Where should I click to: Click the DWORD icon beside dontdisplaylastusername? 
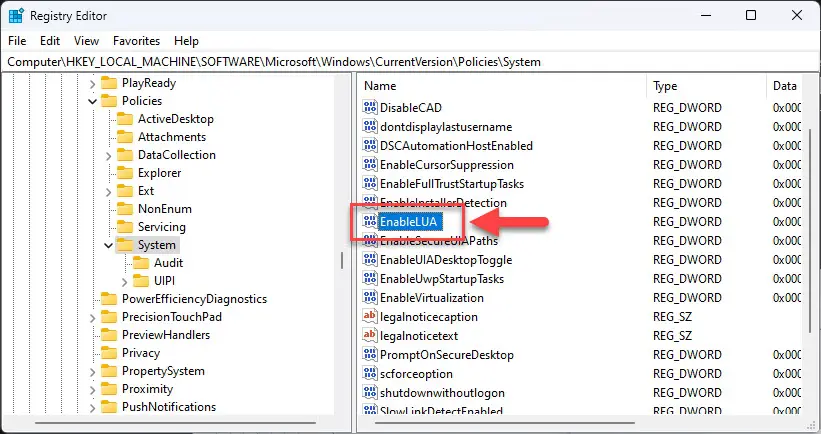click(370, 126)
